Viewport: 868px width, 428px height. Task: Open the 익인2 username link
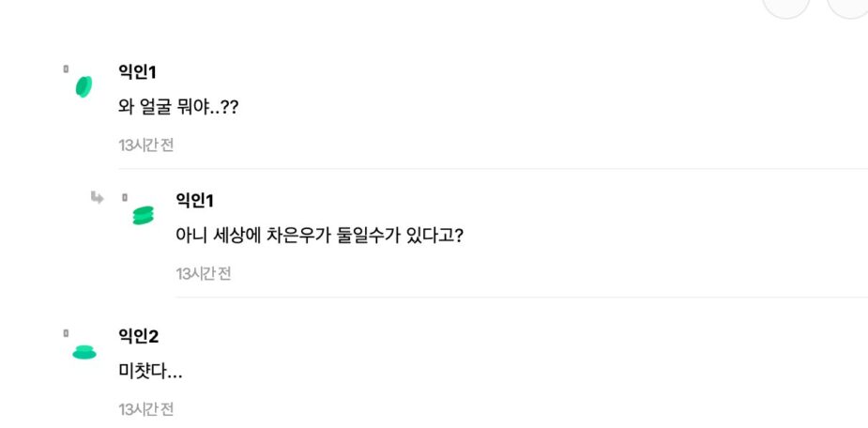pos(138,336)
